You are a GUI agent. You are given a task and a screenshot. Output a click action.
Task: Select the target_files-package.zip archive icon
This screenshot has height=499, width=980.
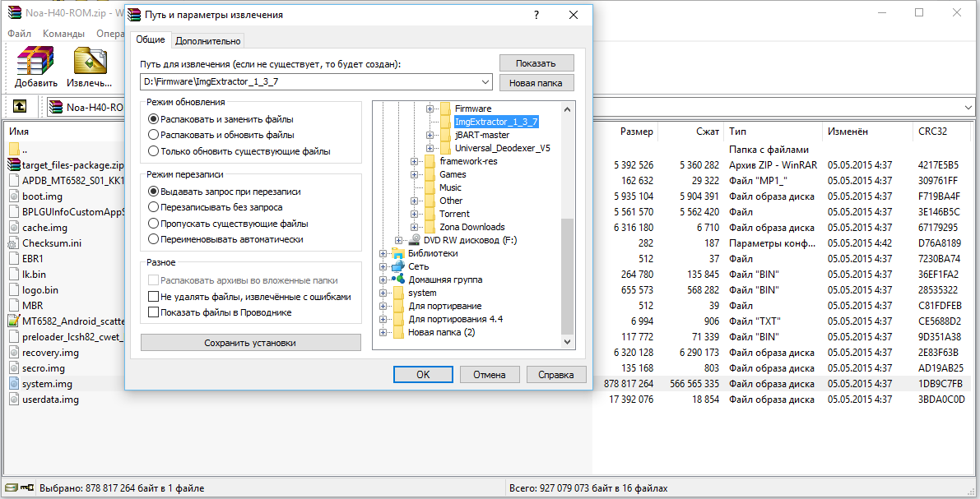(14, 165)
